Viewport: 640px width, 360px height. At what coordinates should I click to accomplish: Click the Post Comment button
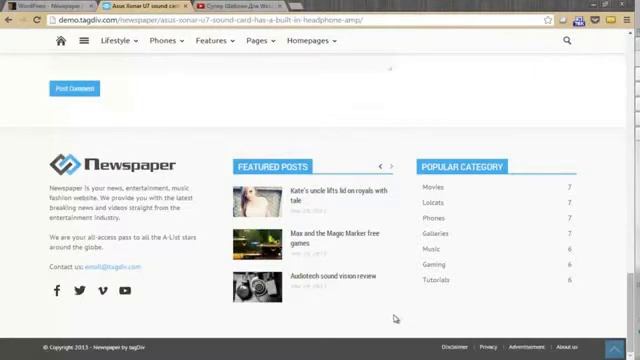(x=75, y=89)
